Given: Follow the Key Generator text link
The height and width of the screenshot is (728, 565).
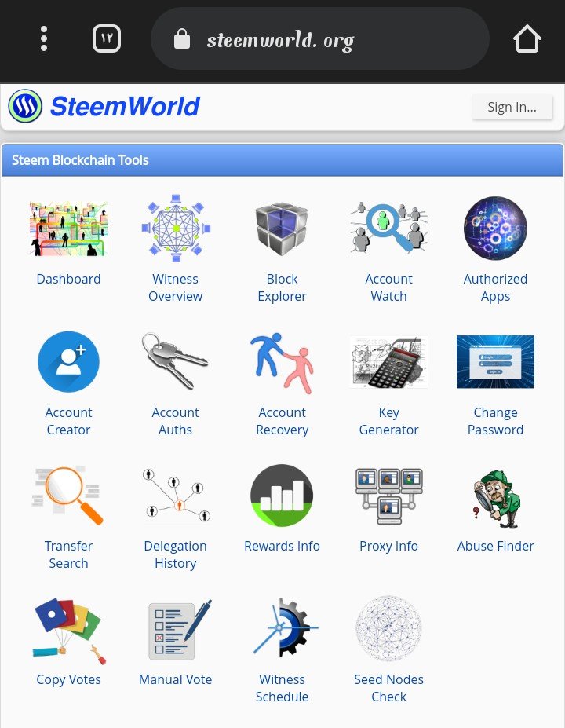Looking at the screenshot, I should tap(388, 421).
